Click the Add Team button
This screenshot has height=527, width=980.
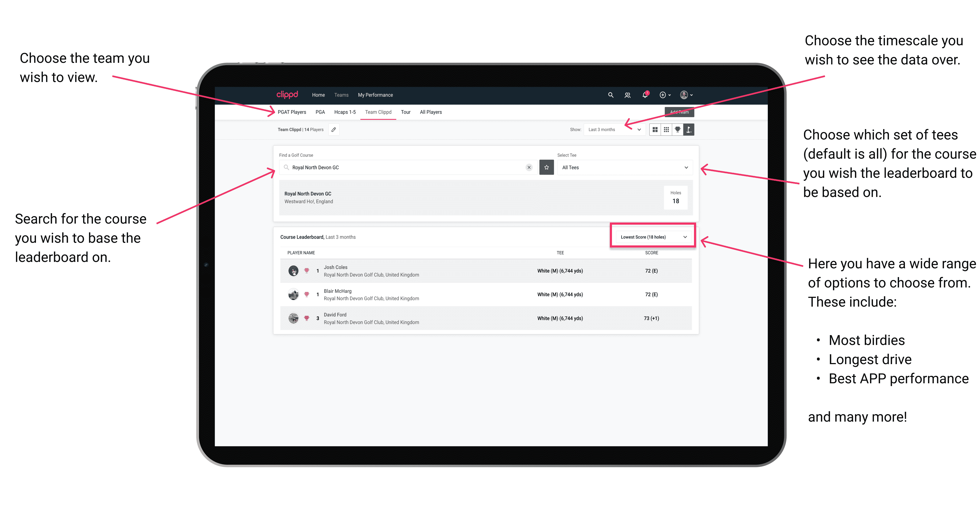point(677,111)
